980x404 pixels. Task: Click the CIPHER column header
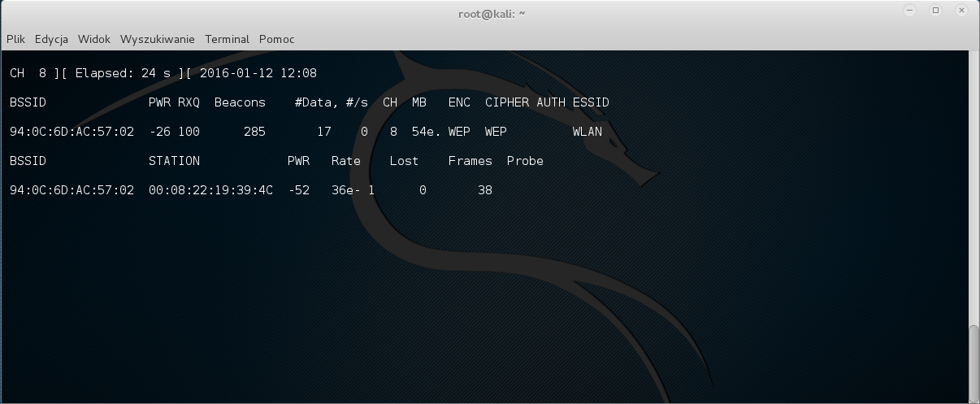[507, 102]
